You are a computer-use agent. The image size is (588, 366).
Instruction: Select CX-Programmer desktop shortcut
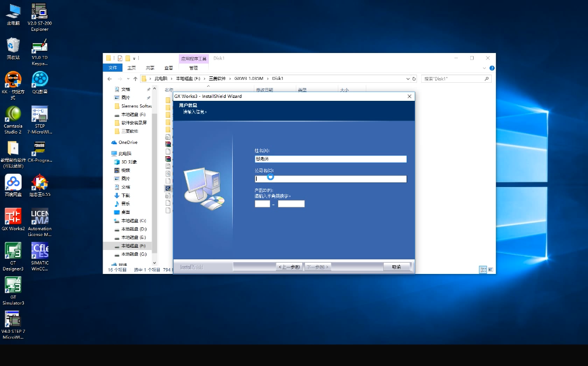40,152
